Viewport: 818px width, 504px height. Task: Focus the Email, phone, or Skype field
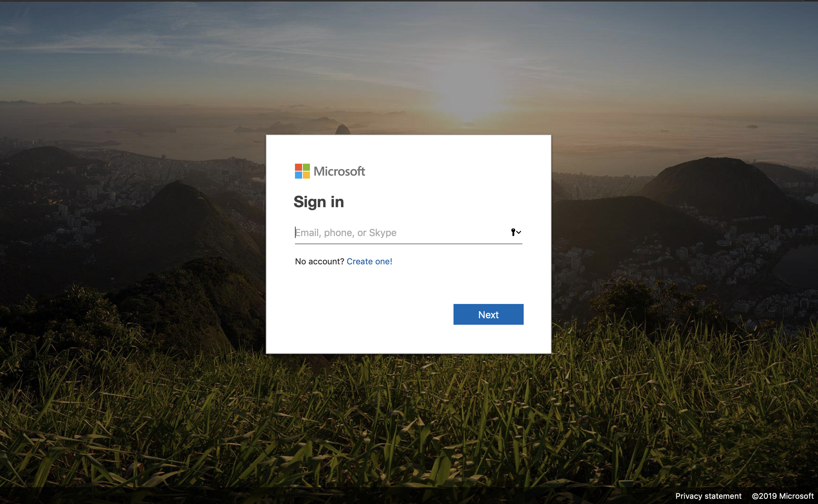[x=408, y=232]
